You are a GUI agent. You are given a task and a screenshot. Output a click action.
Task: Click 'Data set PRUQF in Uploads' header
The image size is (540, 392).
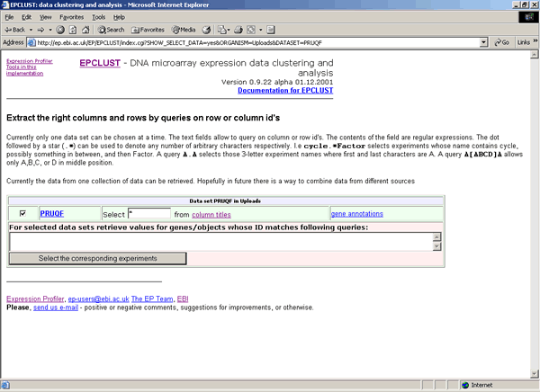[x=225, y=201]
